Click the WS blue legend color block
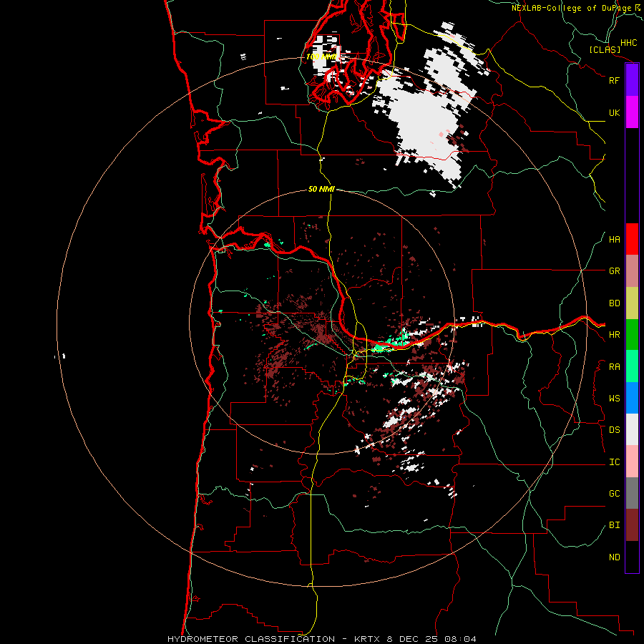The height and width of the screenshot is (644, 644). pyautogui.click(x=632, y=398)
